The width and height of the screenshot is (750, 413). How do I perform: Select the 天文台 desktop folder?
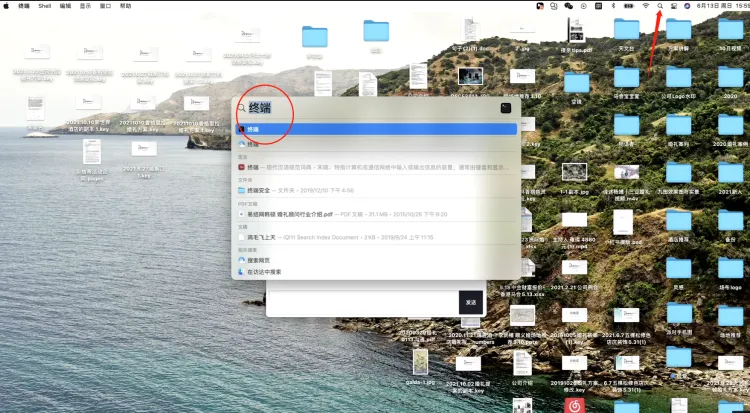[x=627, y=34]
